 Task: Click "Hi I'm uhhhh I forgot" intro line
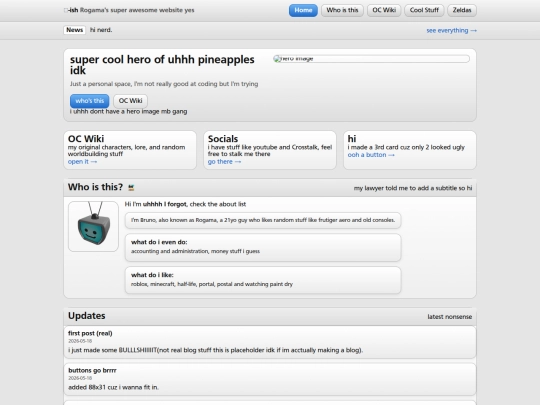185,204
